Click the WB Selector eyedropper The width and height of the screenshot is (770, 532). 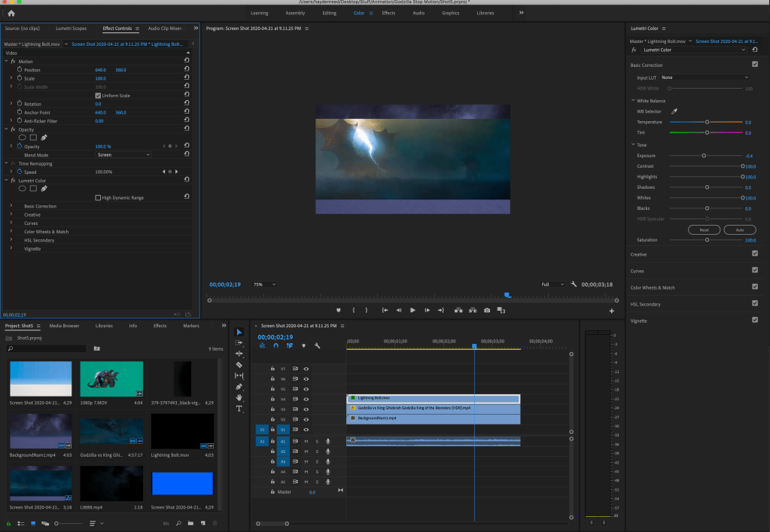[674, 111]
